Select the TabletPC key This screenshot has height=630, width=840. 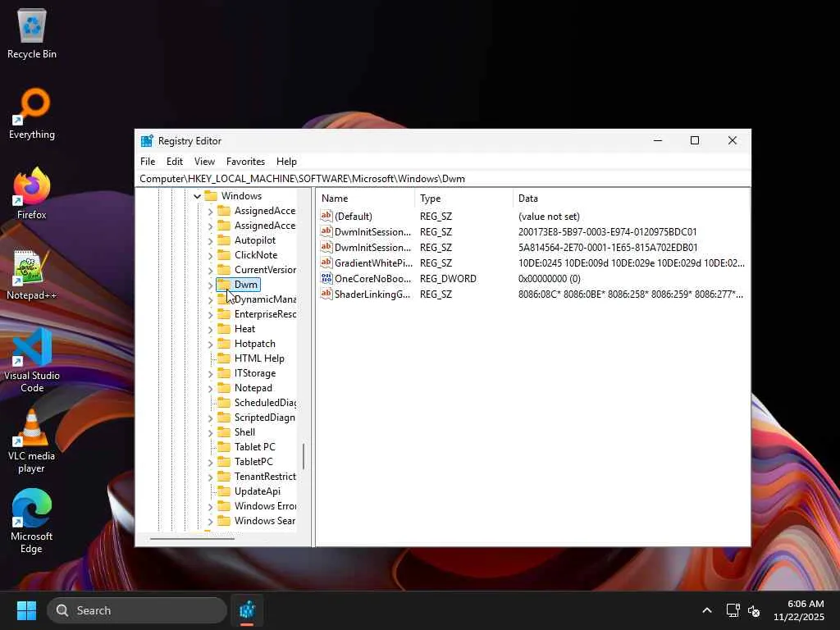click(253, 461)
